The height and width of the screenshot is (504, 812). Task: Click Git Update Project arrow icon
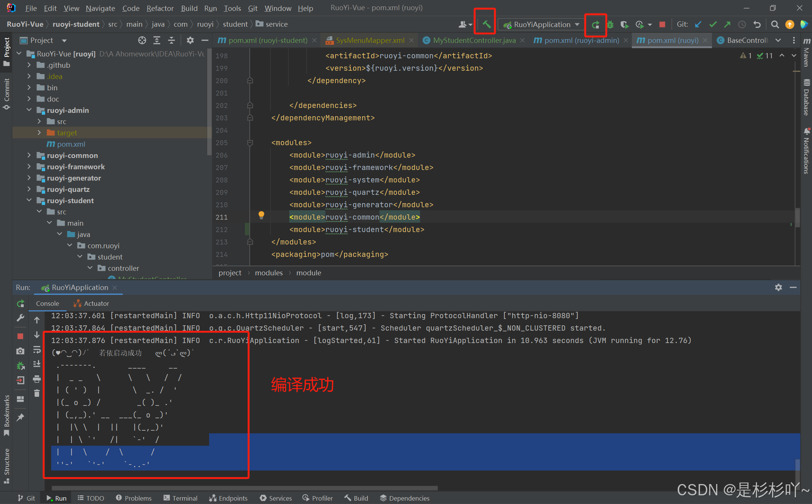698,25
